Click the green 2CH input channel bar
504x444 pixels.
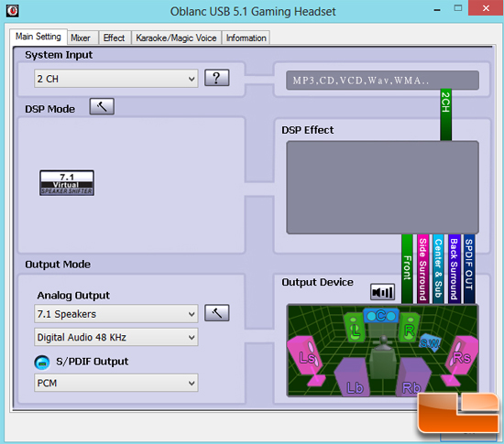[446, 115]
